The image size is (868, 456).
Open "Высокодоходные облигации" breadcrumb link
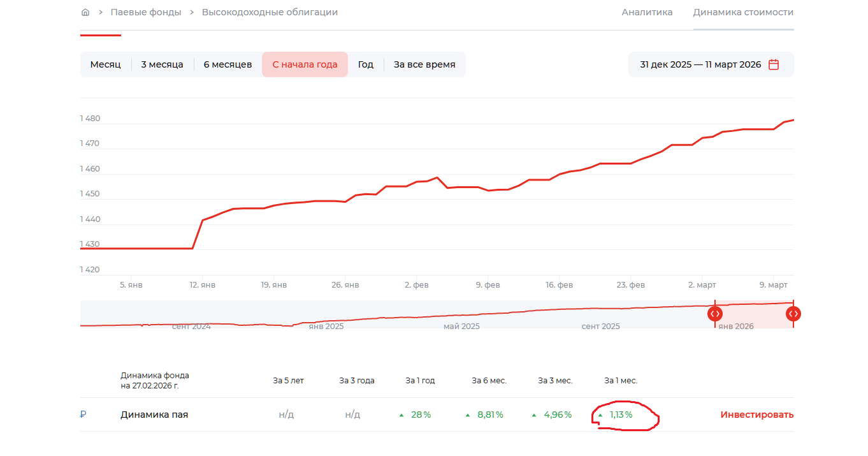[x=270, y=12]
